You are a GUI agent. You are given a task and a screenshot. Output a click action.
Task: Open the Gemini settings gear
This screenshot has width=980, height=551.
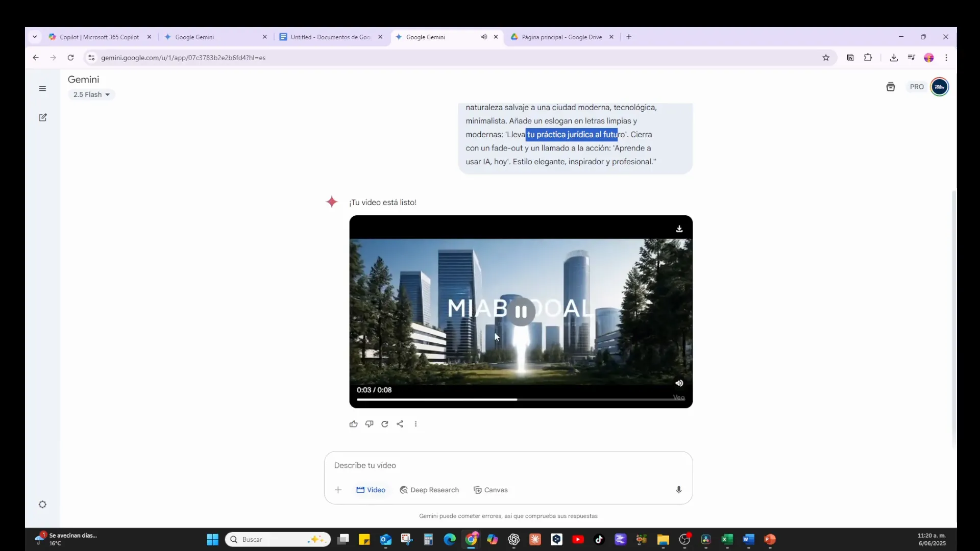pos(42,504)
